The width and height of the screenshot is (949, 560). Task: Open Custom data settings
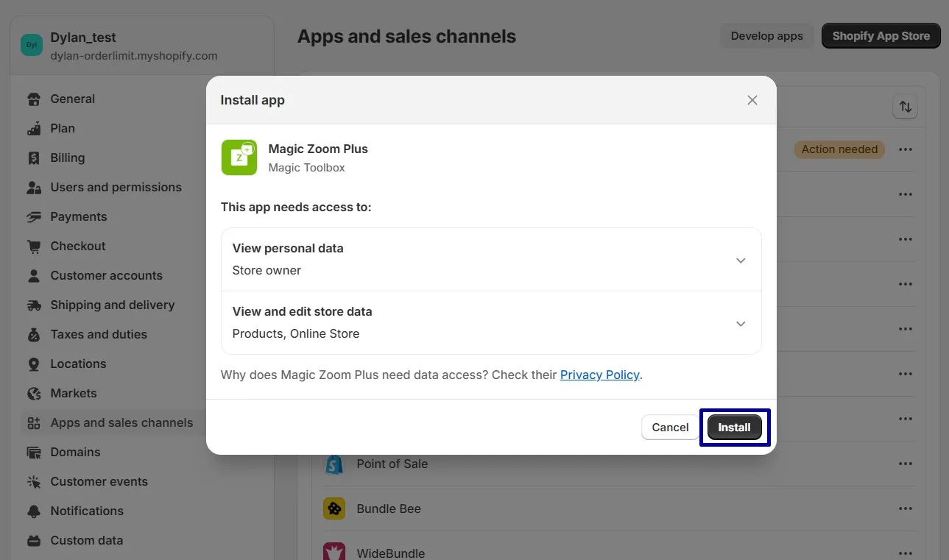(86, 540)
